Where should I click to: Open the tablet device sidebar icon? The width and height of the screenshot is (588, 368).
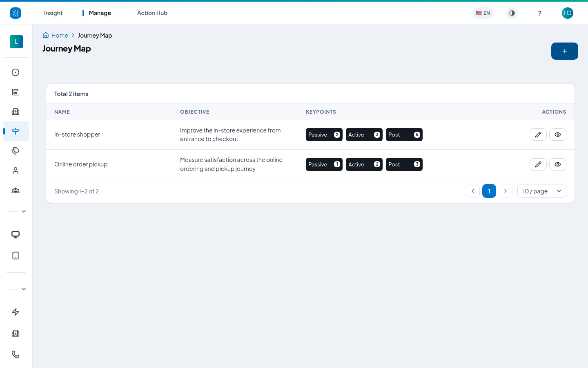(x=16, y=256)
